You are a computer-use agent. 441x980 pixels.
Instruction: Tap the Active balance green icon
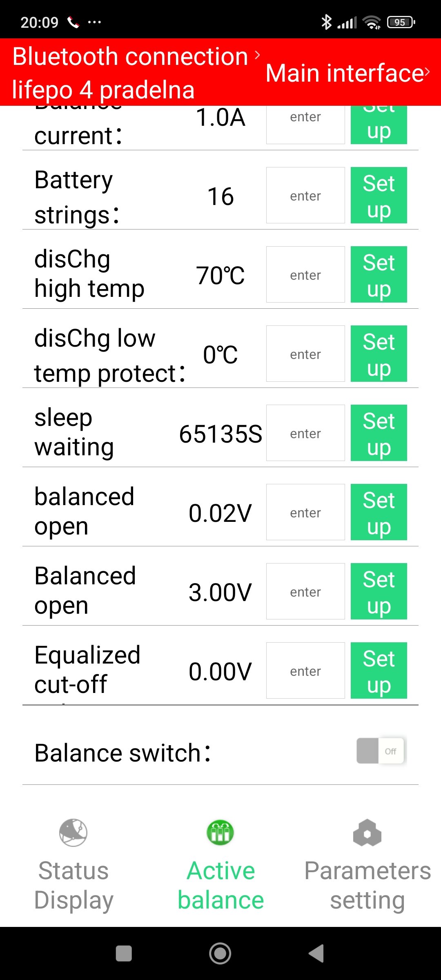[220, 832]
